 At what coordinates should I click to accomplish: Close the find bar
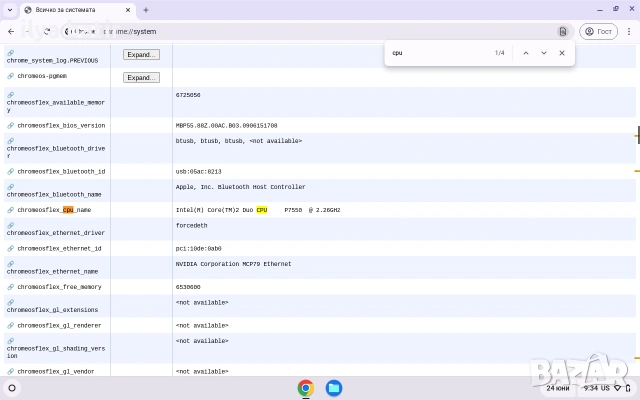[562, 53]
